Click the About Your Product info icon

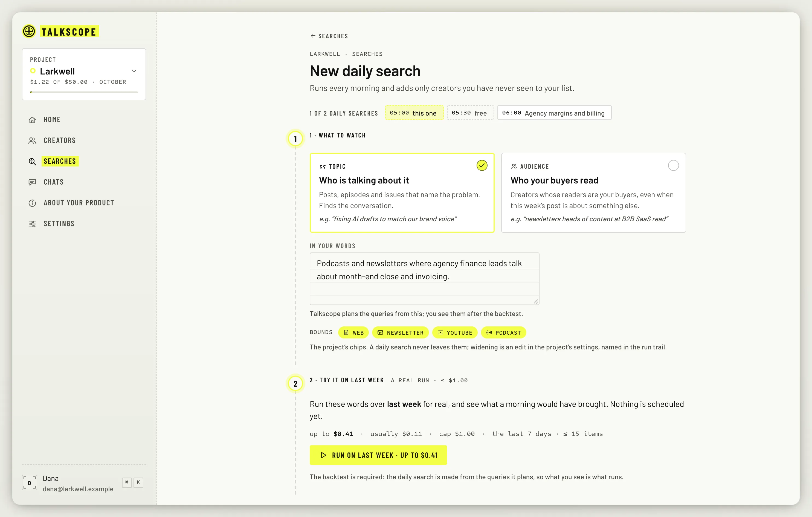(x=32, y=203)
